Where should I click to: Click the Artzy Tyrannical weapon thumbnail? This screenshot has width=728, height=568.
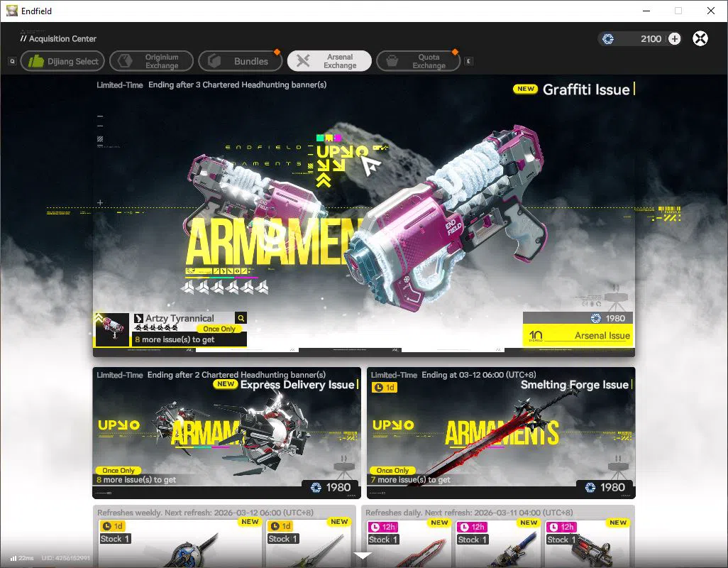pos(112,329)
